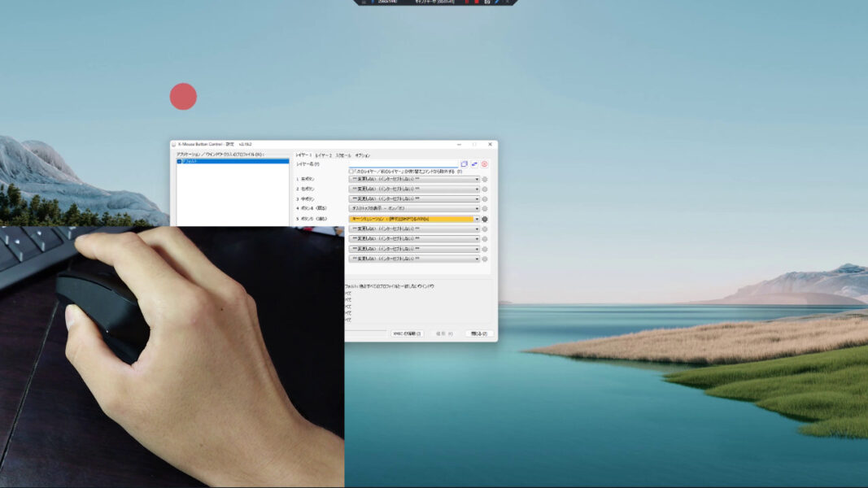
Task: Open the 左ボタン action dropdown
Action: (x=414, y=179)
